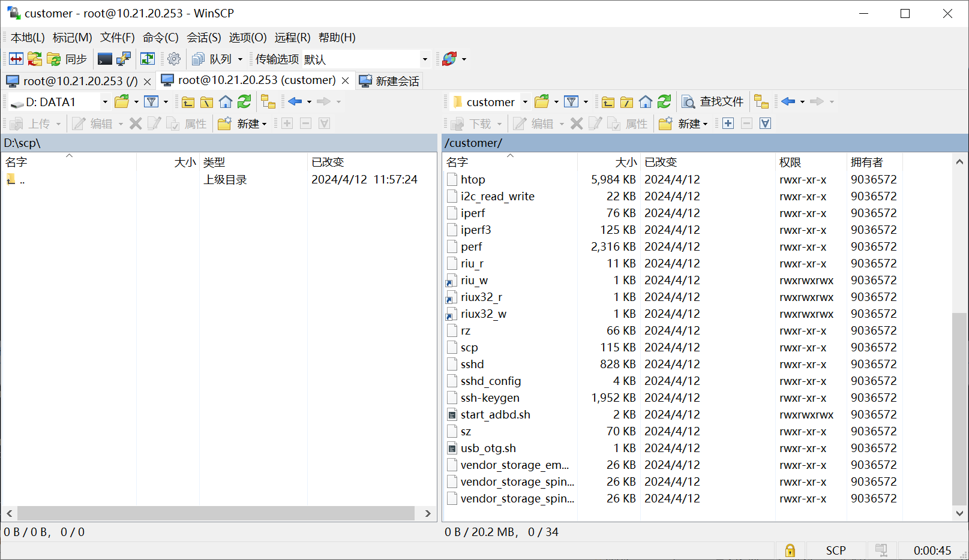This screenshot has width=969, height=560.
Task: Open preferences gear icon
Action: pyautogui.click(x=174, y=59)
